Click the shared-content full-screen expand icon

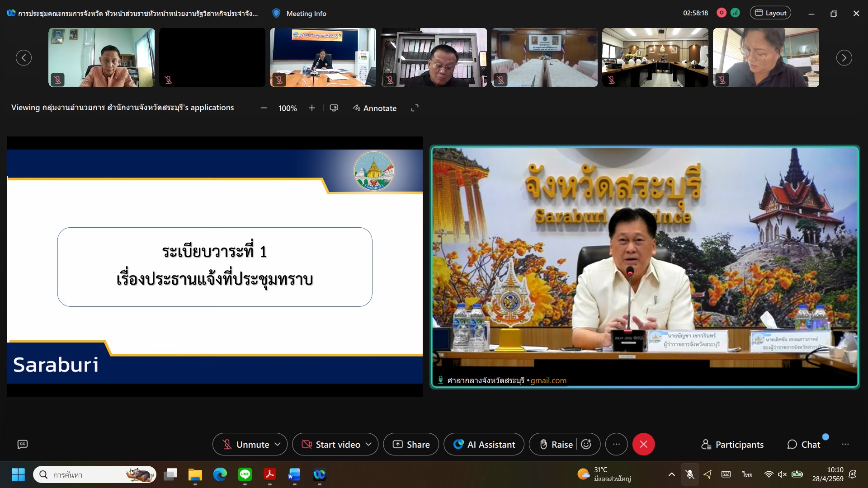(415, 108)
